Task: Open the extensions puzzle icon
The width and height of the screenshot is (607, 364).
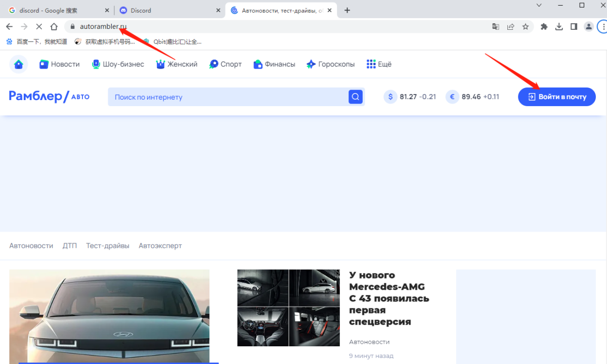Action: click(544, 27)
